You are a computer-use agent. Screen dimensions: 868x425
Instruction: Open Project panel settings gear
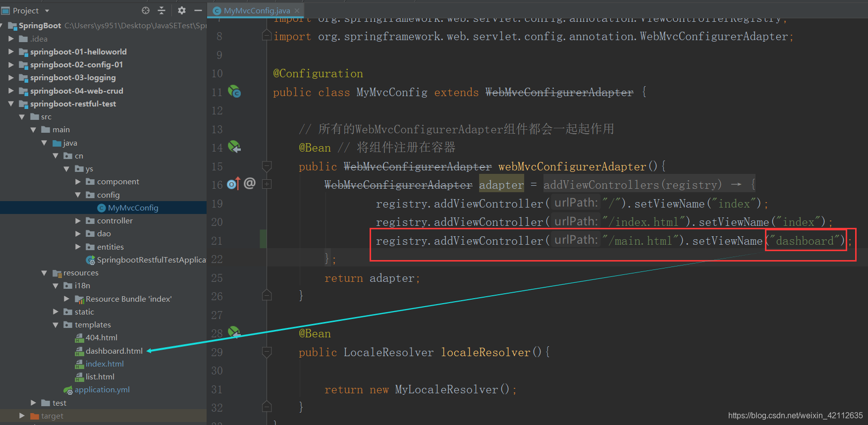(x=182, y=10)
